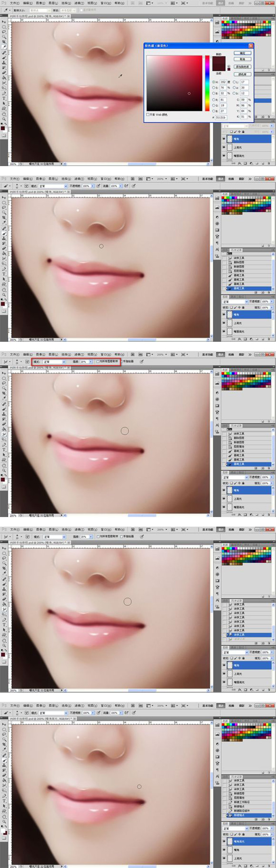
Task: Click the vertical rainbow hue slider
Action: (x=207, y=83)
